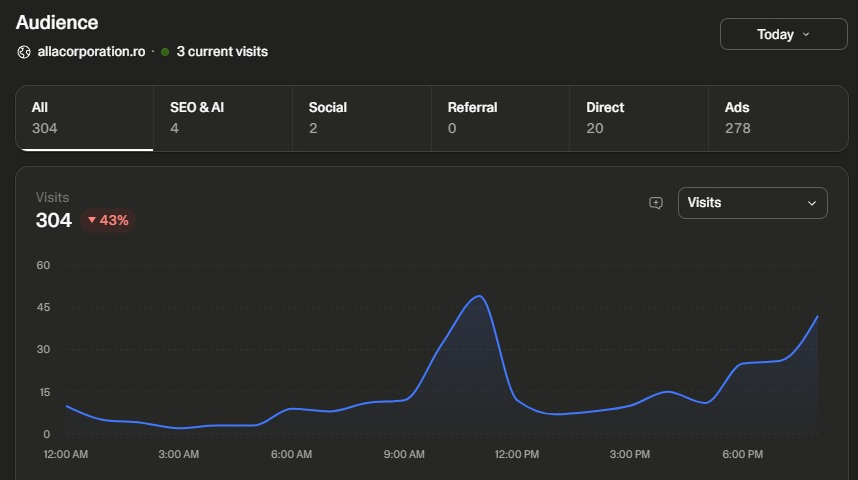858x480 pixels.
Task: Select the All traffic tab
Action: click(x=84, y=118)
